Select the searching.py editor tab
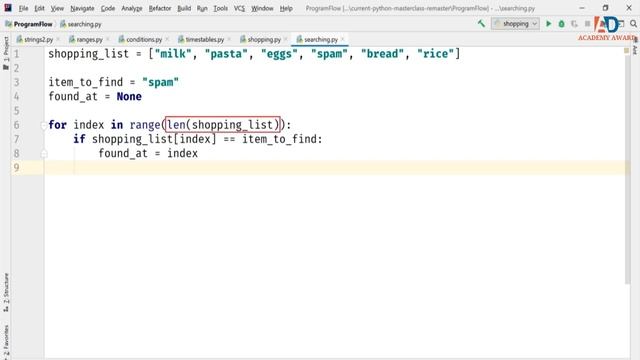The height and width of the screenshot is (360, 640). (320, 39)
